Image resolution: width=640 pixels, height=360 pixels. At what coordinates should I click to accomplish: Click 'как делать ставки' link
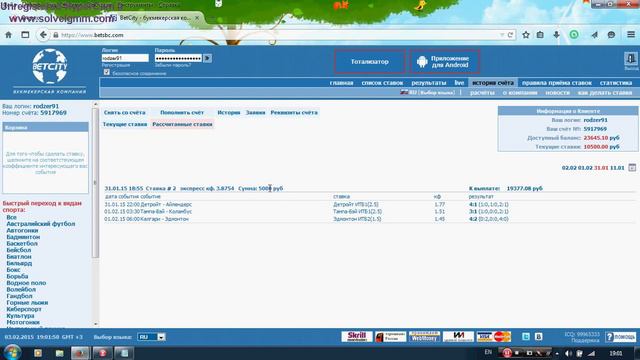tap(605, 93)
